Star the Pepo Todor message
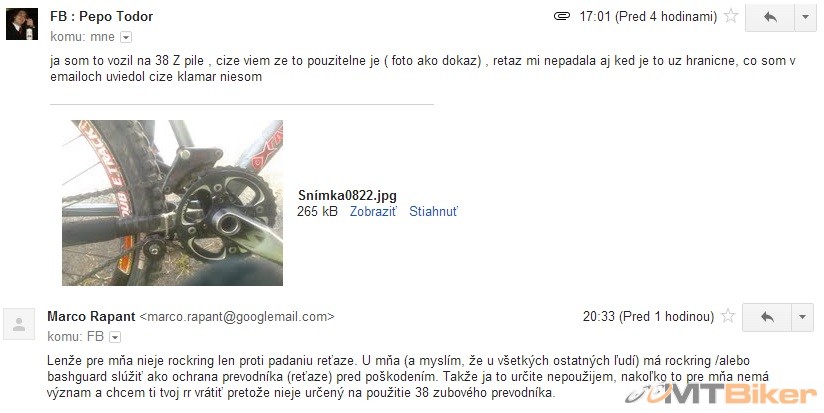The image size is (824, 413). click(x=730, y=16)
